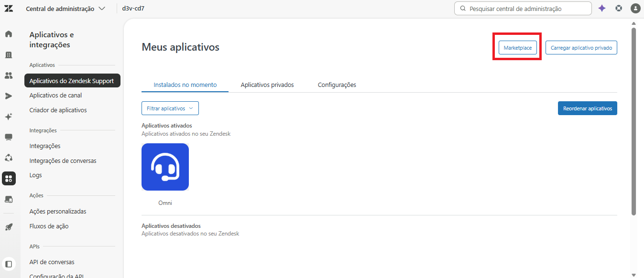Open the Home icon in the left rail
Viewport: 644px width, 278px height.
[x=9, y=34]
